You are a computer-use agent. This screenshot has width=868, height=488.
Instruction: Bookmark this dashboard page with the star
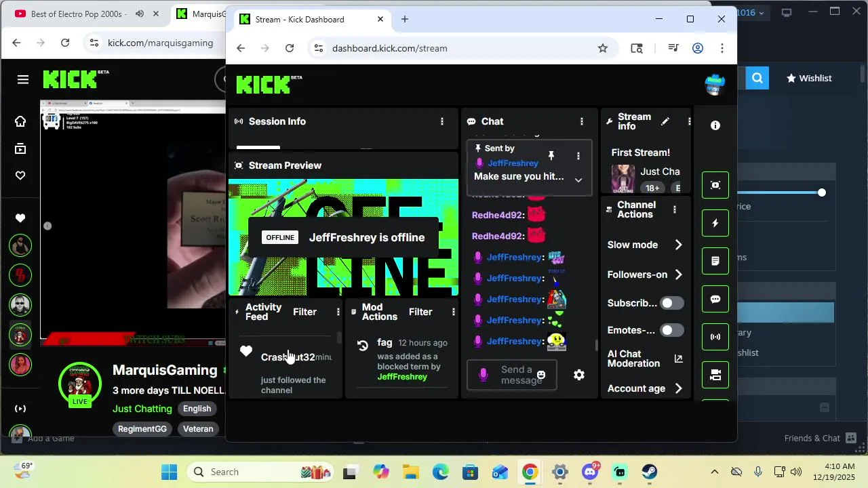click(603, 48)
